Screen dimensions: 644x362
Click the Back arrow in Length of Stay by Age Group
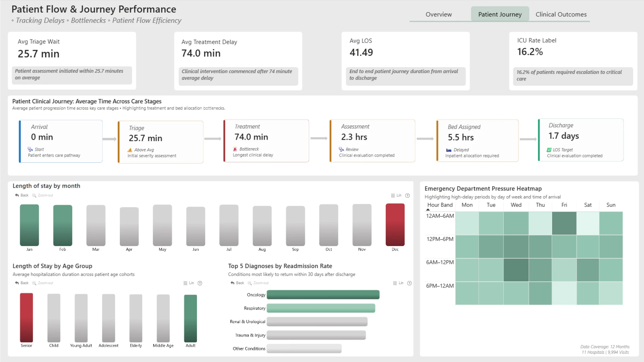pyautogui.click(x=17, y=283)
